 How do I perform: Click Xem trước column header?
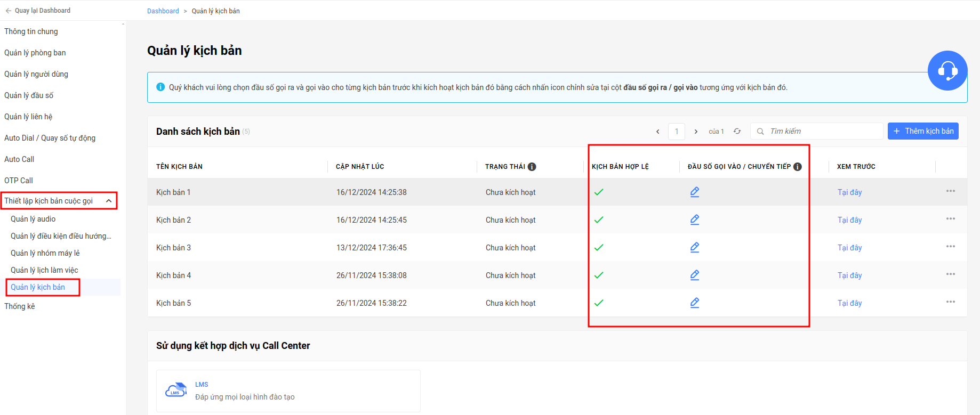[x=856, y=167]
